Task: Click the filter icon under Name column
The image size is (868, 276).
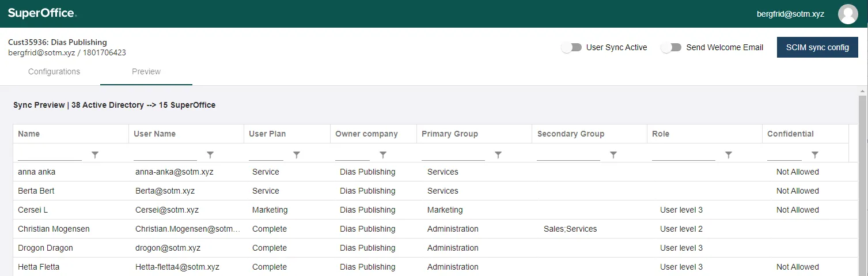Action: point(95,154)
